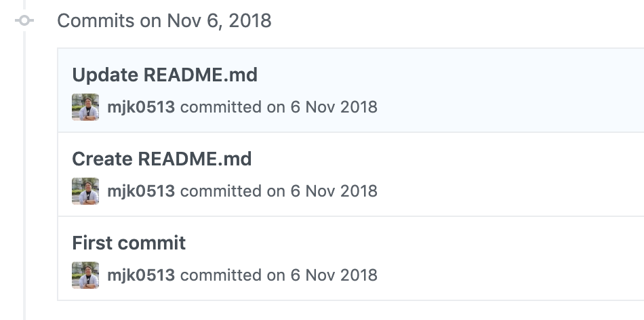Open the mjk0513 avatar beside Update README.md
This screenshot has width=644, height=320.
pyautogui.click(x=85, y=107)
